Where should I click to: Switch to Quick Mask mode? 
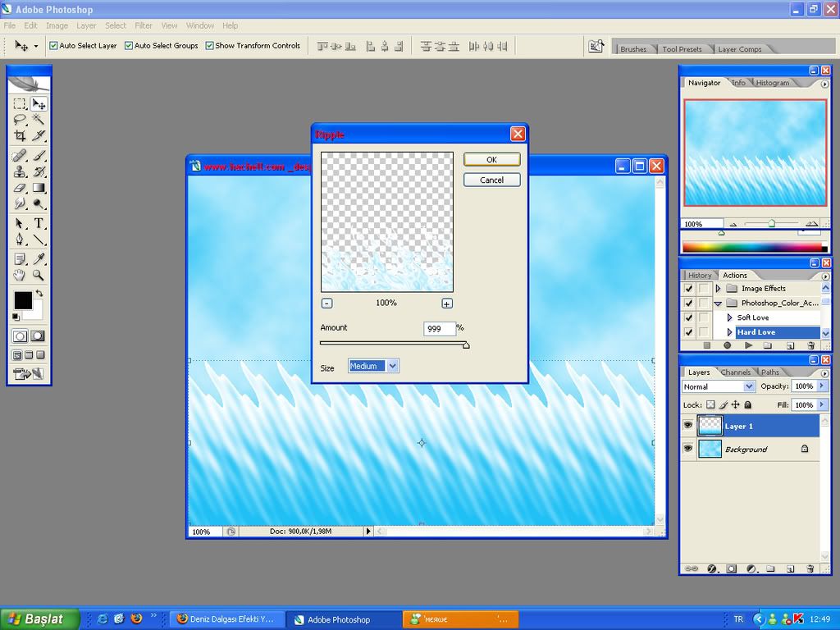coord(38,336)
